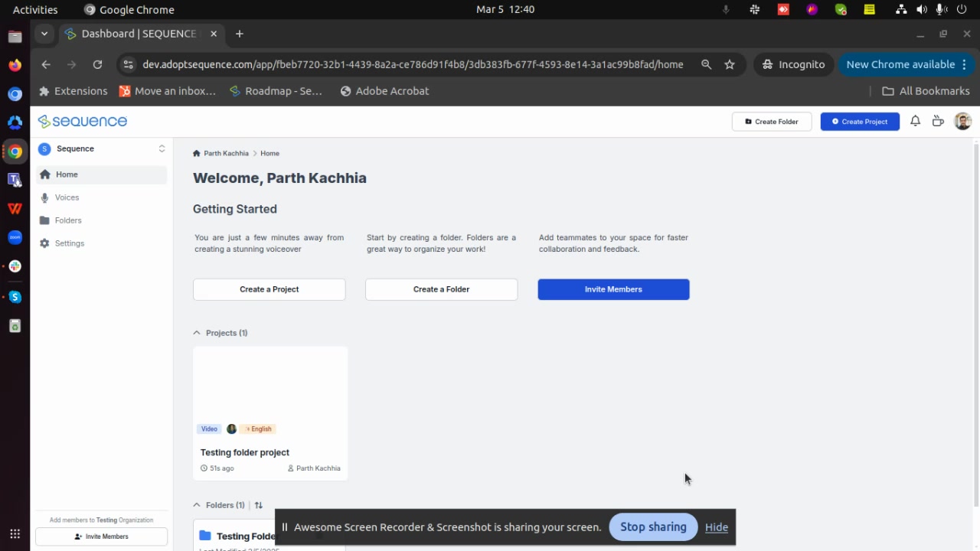980x551 pixels.
Task: Click the Sequence logo
Action: click(83, 121)
